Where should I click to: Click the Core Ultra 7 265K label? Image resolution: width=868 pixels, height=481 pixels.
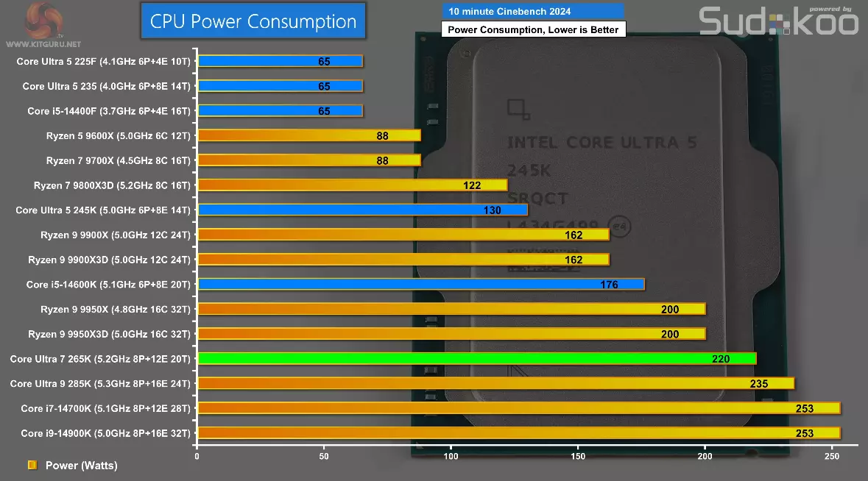(x=99, y=359)
